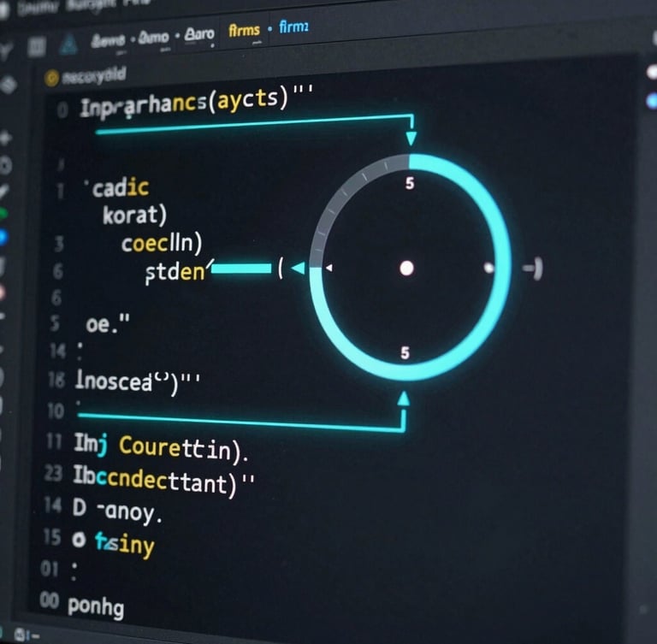This screenshot has width=657, height=644.
Task: Click the cyan left-pointing arrow near ring
Action: tap(299, 269)
